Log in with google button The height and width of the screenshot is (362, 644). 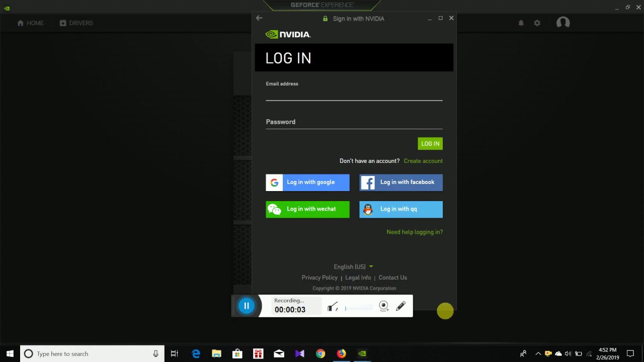[x=307, y=183]
